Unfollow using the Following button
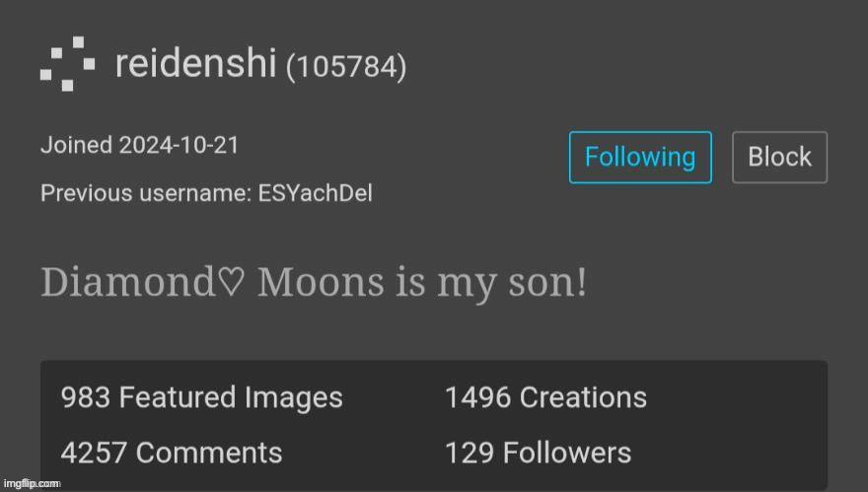868x492 pixels. [x=640, y=157]
